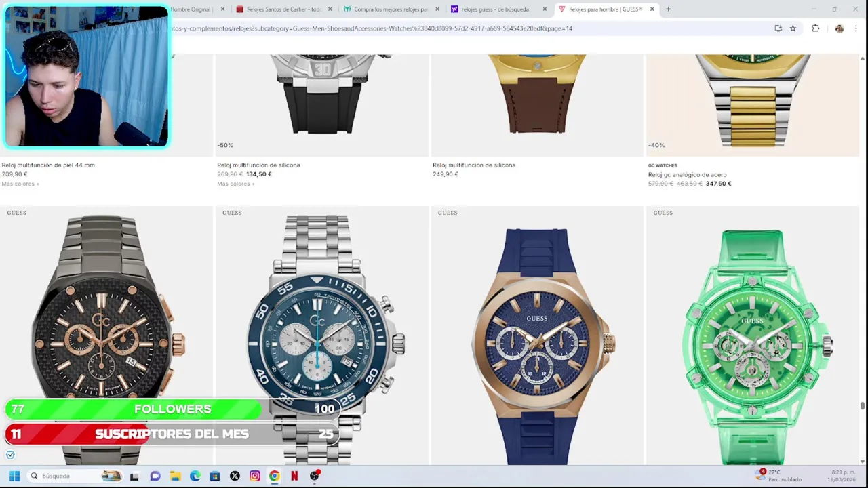The image size is (868, 488).
Task: Close the Compra los mejores relojes tab
Action: (x=437, y=9)
